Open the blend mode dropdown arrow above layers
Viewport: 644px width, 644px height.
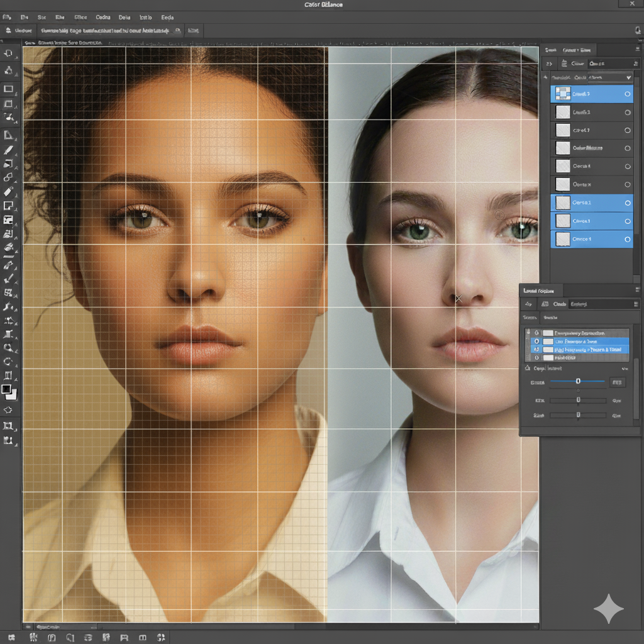click(x=628, y=77)
